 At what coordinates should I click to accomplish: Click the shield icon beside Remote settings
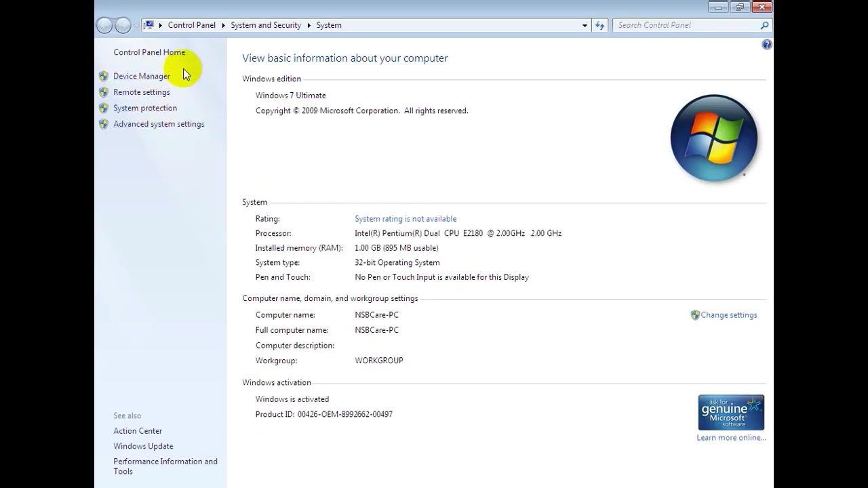click(104, 92)
